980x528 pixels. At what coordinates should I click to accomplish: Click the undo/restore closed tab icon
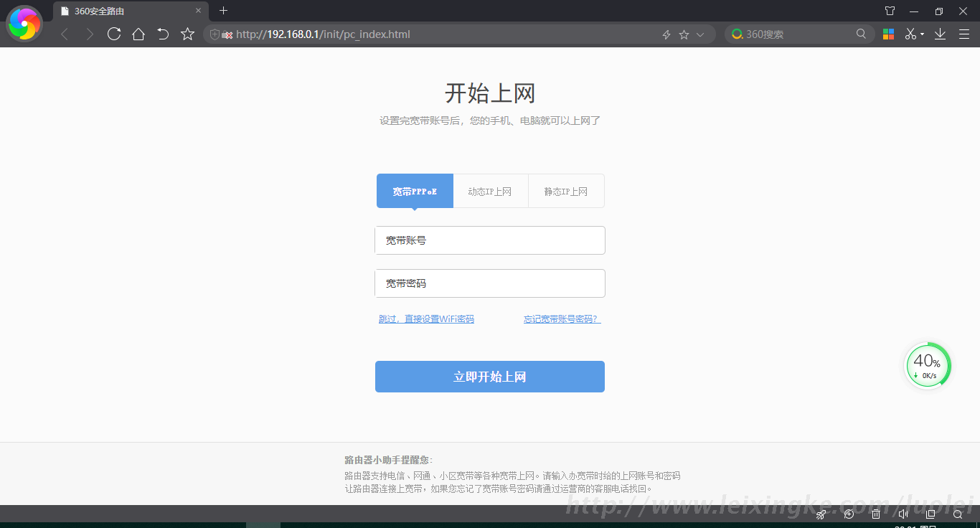pos(163,34)
